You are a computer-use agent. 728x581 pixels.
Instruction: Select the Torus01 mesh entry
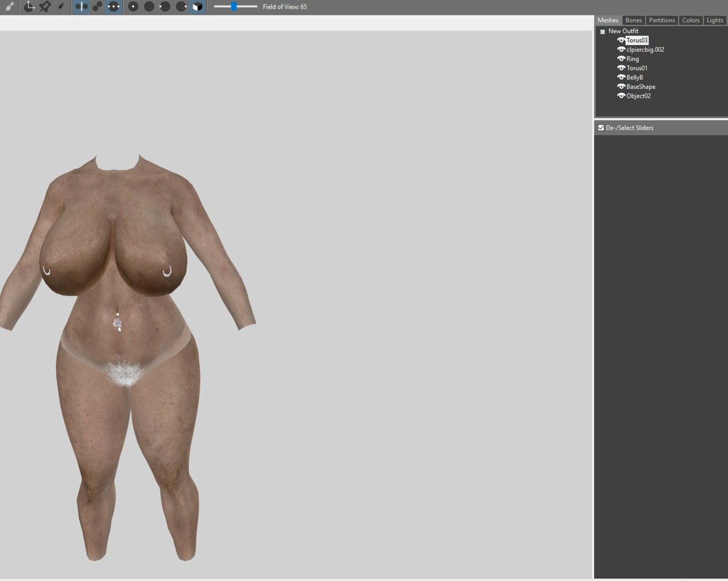[x=637, y=68]
